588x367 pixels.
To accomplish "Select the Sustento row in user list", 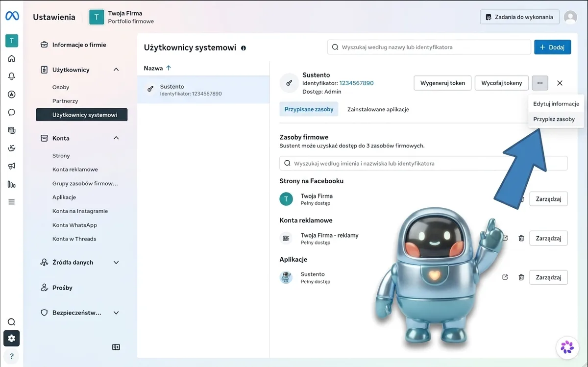I will click(203, 90).
